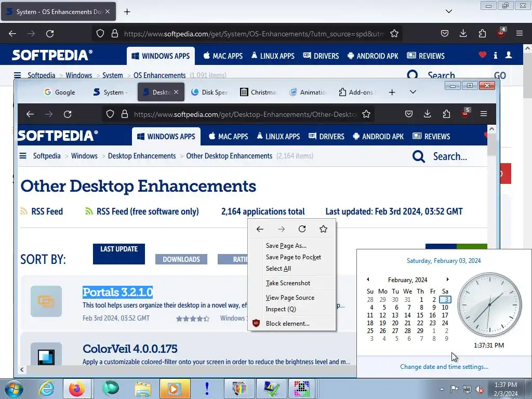Sort by DOWNLOADS
Screen dimensions: 532x399
point(181,259)
